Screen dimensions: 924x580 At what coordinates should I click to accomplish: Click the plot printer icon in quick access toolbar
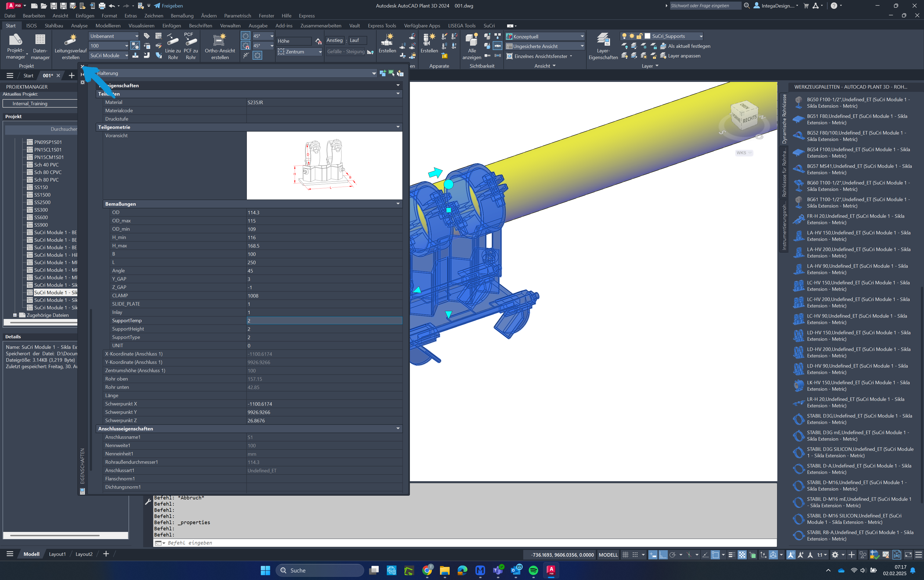(102, 6)
